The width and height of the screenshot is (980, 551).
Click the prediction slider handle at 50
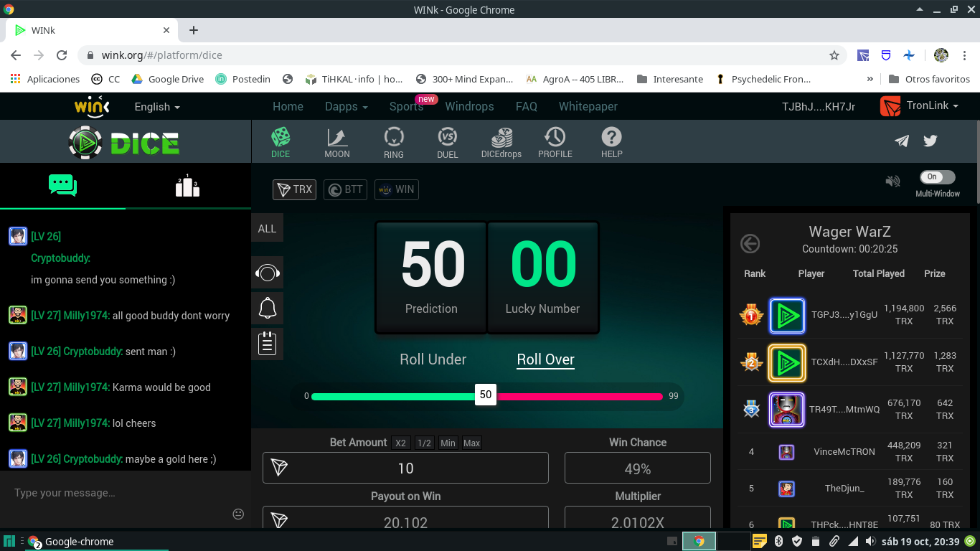pos(486,395)
